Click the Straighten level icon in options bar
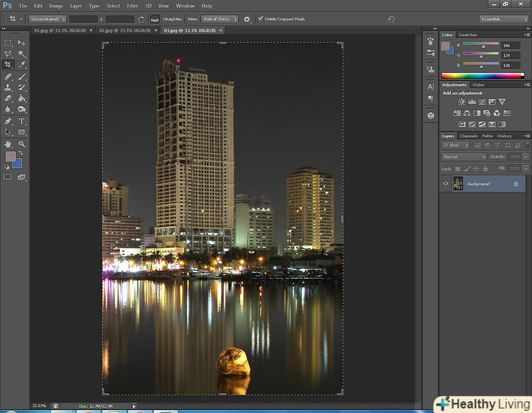 pyautogui.click(x=155, y=18)
